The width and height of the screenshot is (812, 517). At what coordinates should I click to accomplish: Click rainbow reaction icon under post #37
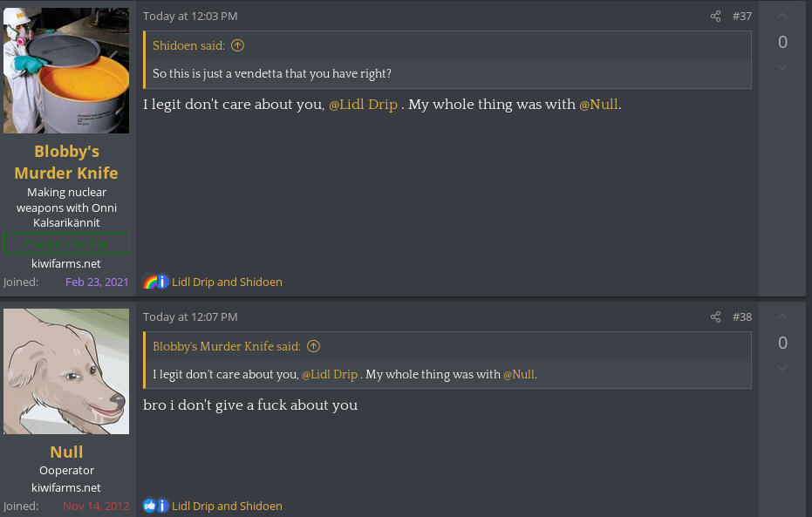150,282
